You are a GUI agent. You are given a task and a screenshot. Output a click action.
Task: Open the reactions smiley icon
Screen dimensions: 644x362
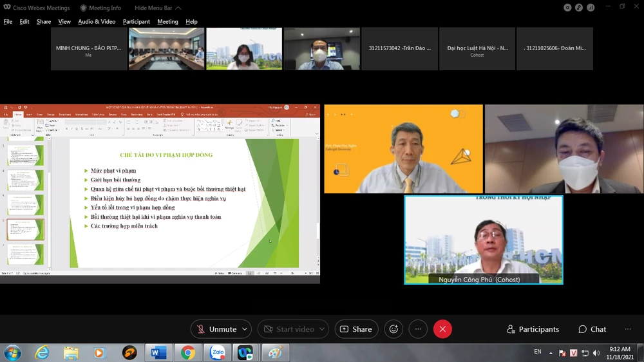pos(393,329)
